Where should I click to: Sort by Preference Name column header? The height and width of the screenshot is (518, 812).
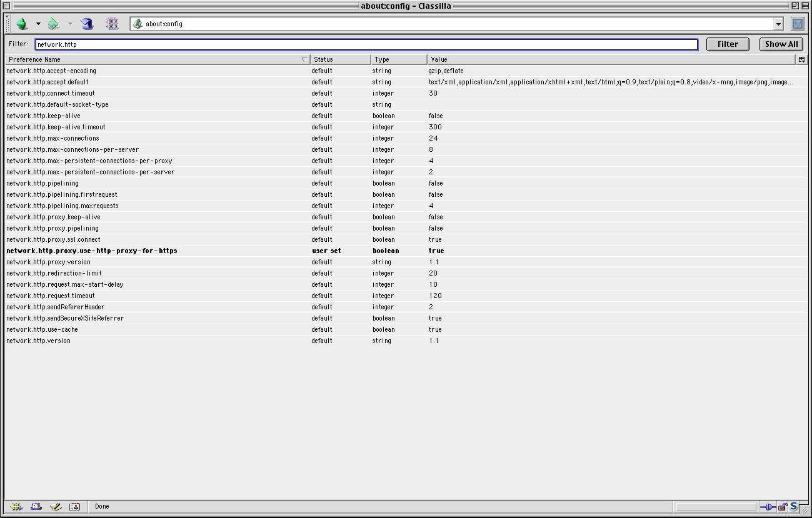coord(158,59)
